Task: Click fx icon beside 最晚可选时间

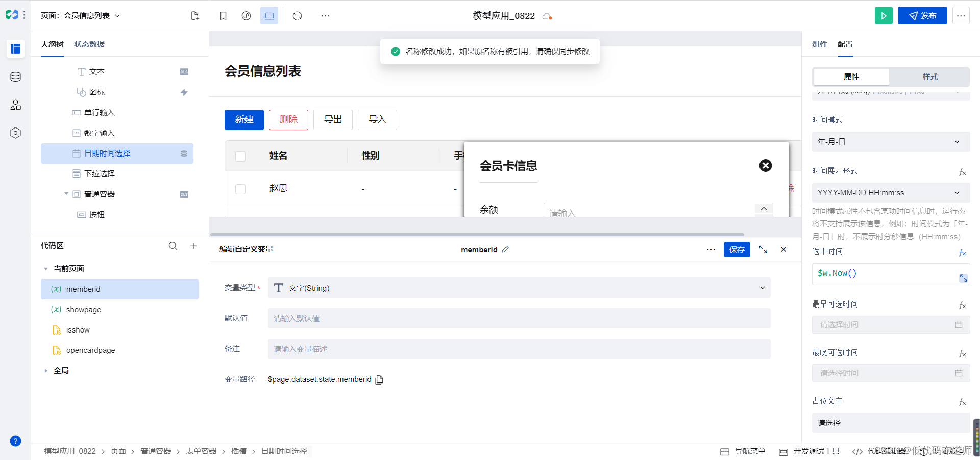Action: coord(962,354)
